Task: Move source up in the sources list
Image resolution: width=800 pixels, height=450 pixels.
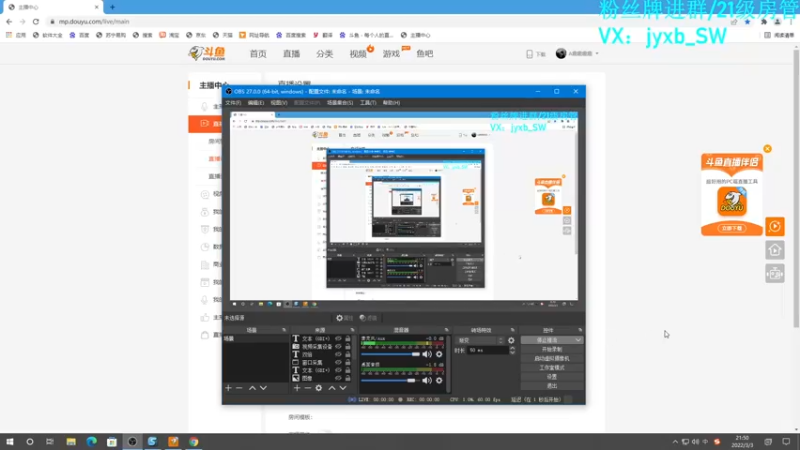Action: [x=332, y=388]
